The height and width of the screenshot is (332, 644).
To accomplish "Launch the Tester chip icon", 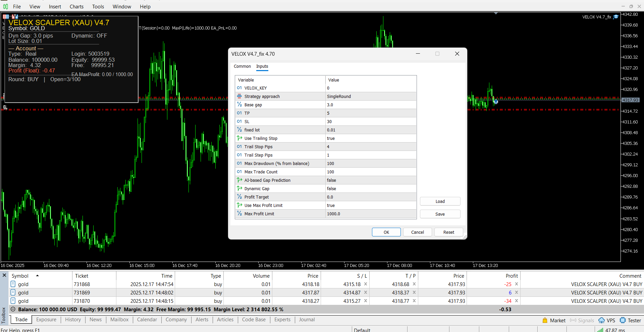I will tap(623, 320).
